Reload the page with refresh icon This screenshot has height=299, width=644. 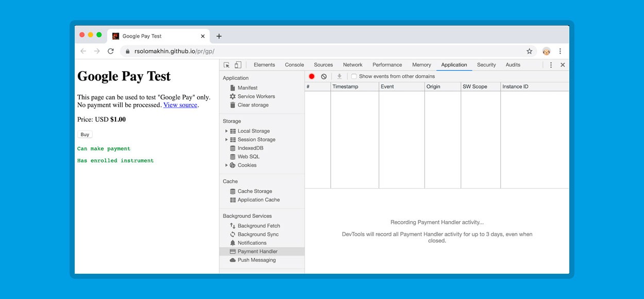[110, 51]
